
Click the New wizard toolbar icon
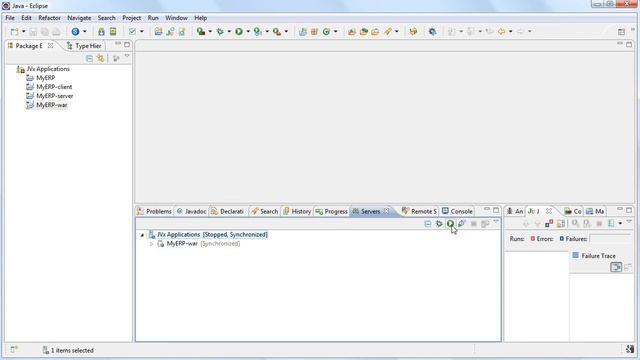click(x=15, y=31)
